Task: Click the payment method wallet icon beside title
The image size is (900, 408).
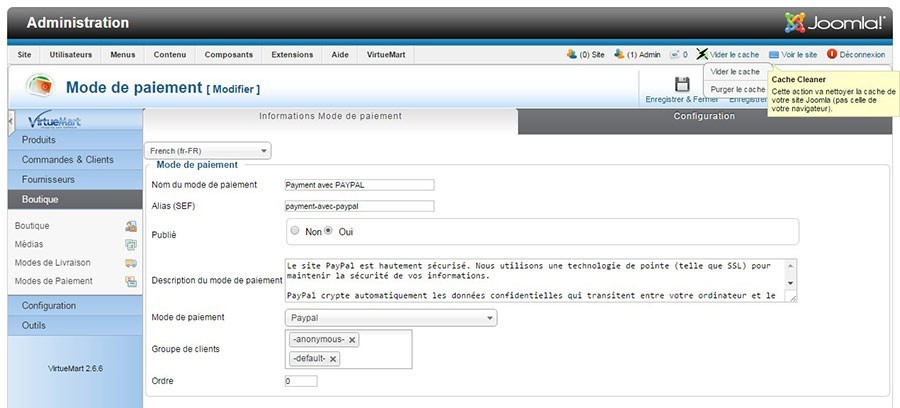Action: click(40, 86)
